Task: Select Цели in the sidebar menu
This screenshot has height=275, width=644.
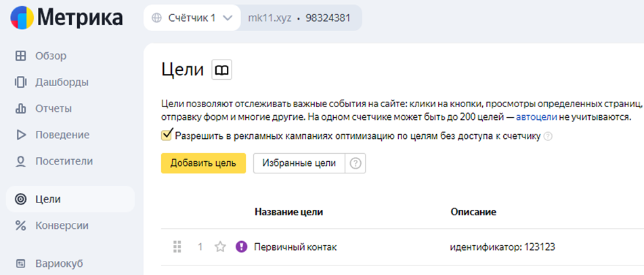Action: tap(70, 199)
